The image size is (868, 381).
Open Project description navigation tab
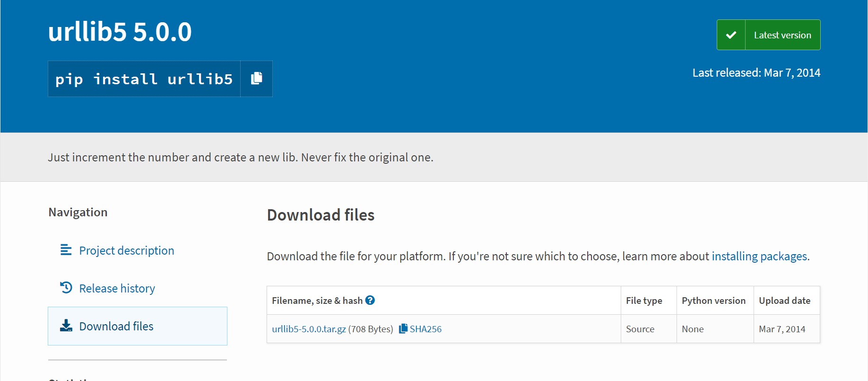[x=138, y=250]
